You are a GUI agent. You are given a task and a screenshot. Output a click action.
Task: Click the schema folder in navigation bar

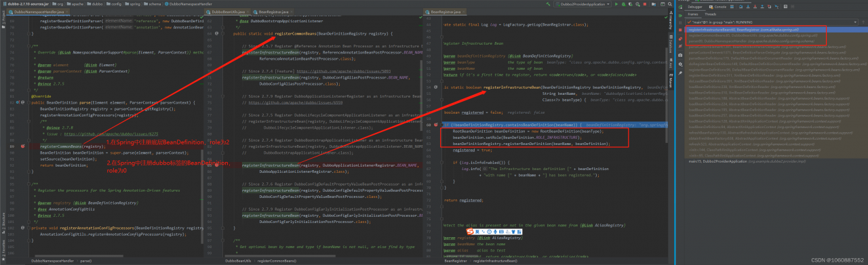coord(152,4)
